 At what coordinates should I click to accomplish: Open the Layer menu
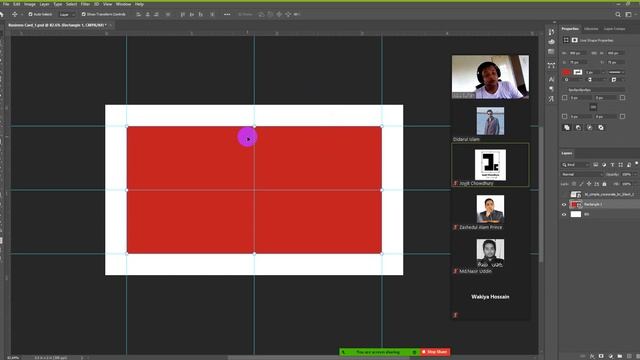pyautogui.click(x=44, y=4)
